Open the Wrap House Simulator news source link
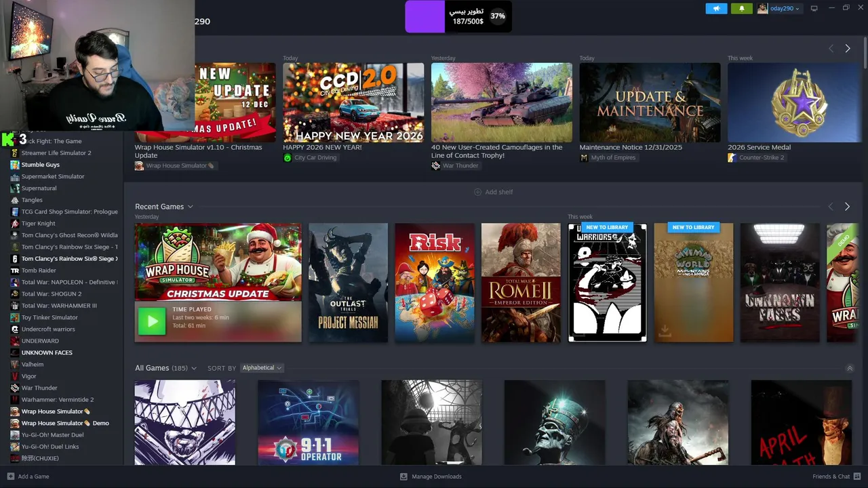The height and width of the screenshot is (488, 868). [x=175, y=166]
